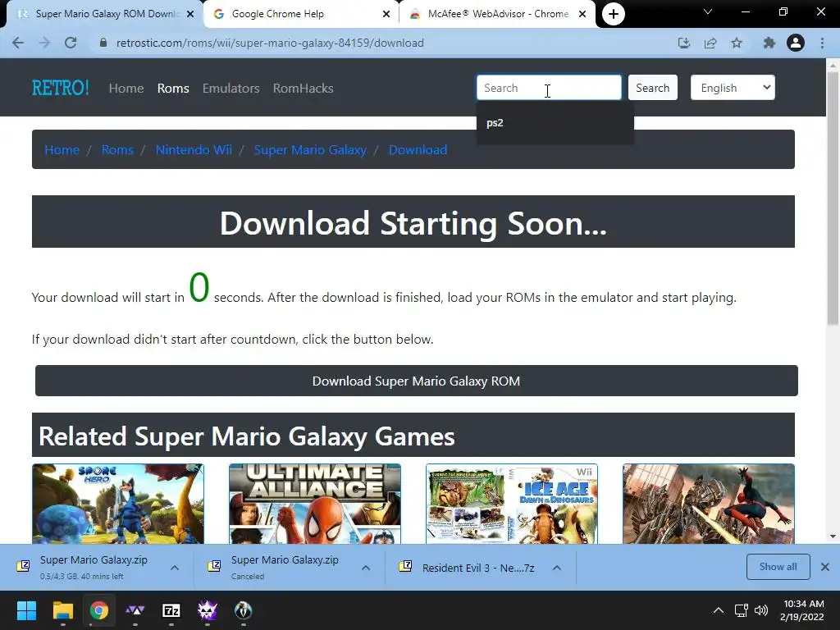Open the Roms nav menu item
840x630 pixels.
point(173,89)
